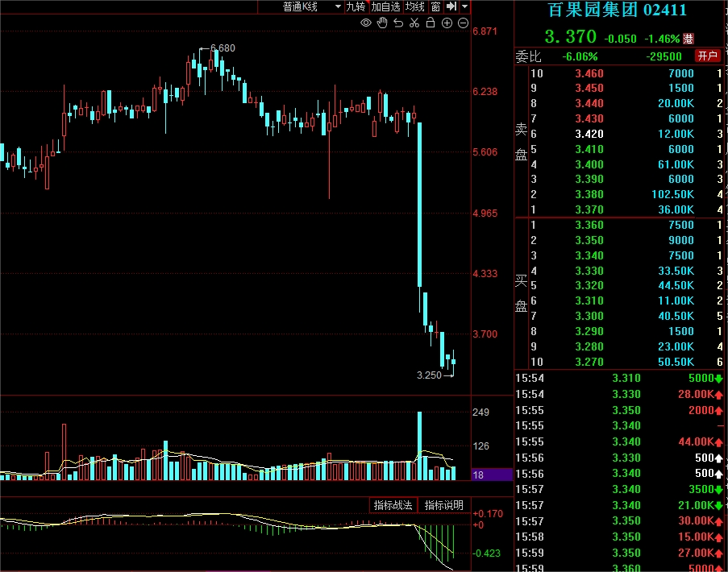This screenshot has width=728, height=572.
Task: Click the current price 3.370
Action: point(570,36)
